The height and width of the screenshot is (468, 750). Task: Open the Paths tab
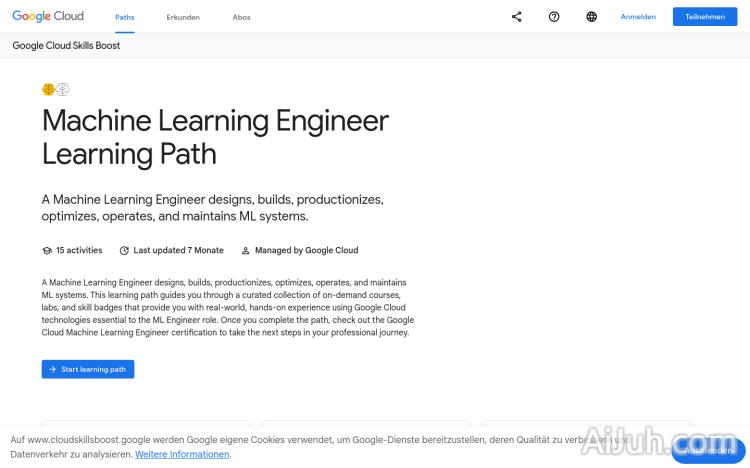125,17
